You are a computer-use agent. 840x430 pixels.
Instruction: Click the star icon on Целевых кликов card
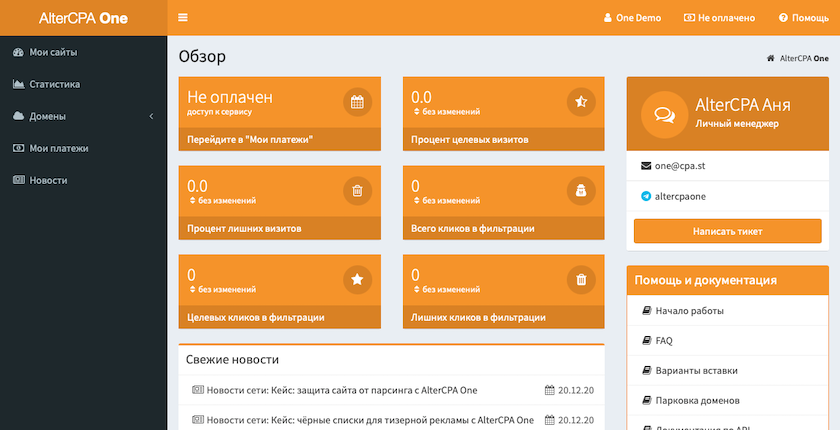[x=357, y=280]
